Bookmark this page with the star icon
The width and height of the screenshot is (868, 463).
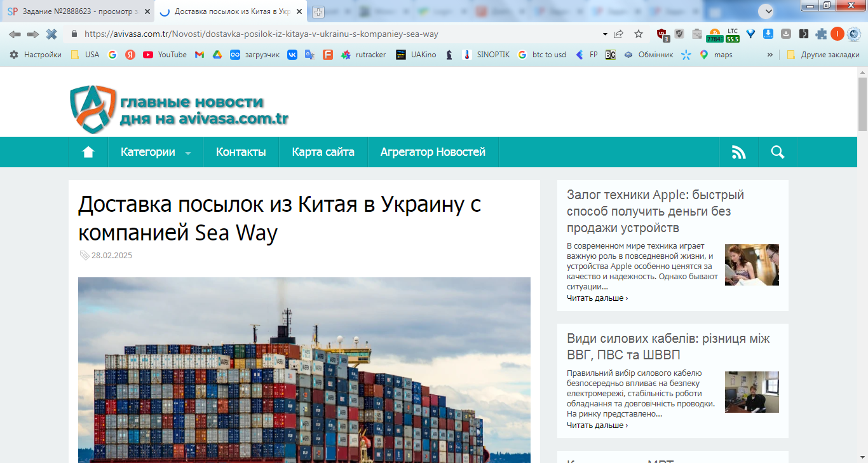pos(639,34)
